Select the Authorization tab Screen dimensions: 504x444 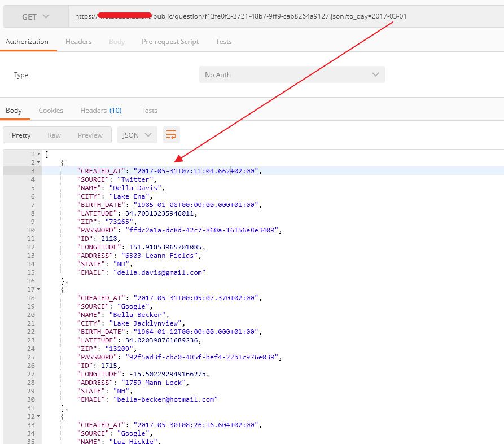[27, 41]
